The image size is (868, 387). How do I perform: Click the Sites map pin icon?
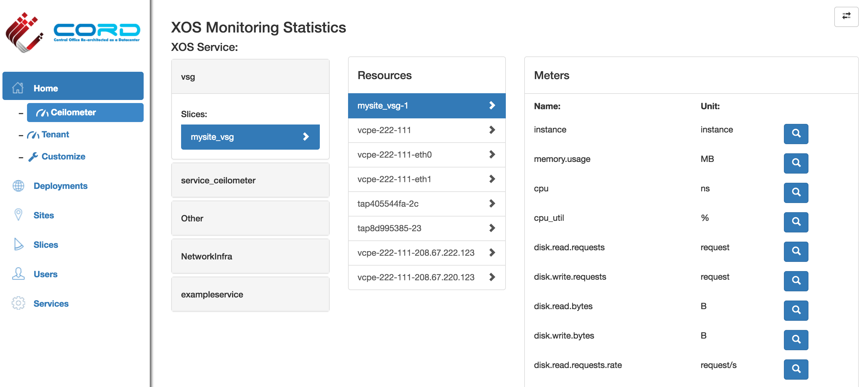pyautogui.click(x=18, y=215)
